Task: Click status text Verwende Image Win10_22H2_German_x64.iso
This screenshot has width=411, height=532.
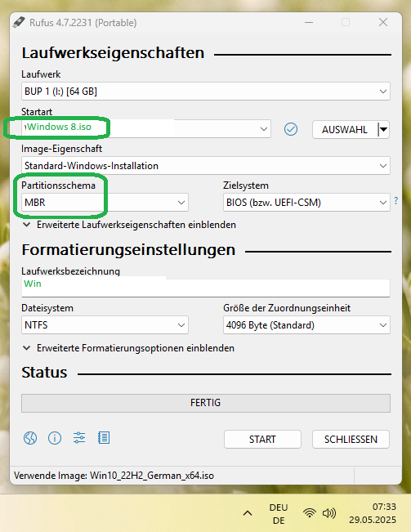Action: pos(114,476)
